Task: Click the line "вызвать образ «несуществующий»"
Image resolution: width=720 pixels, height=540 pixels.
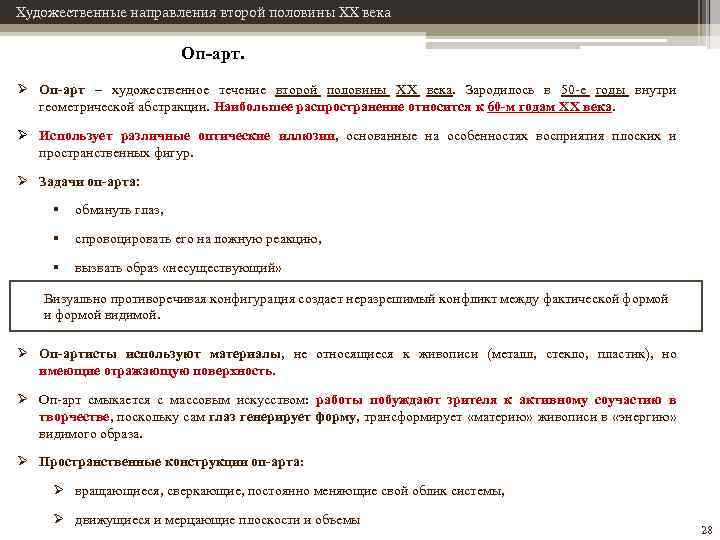Action: coord(178,268)
